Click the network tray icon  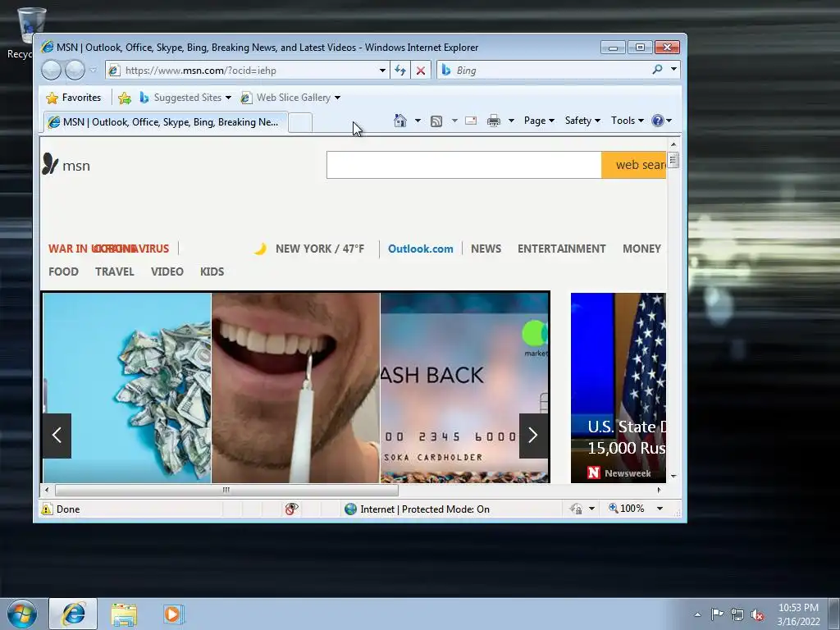tap(737, 614)
